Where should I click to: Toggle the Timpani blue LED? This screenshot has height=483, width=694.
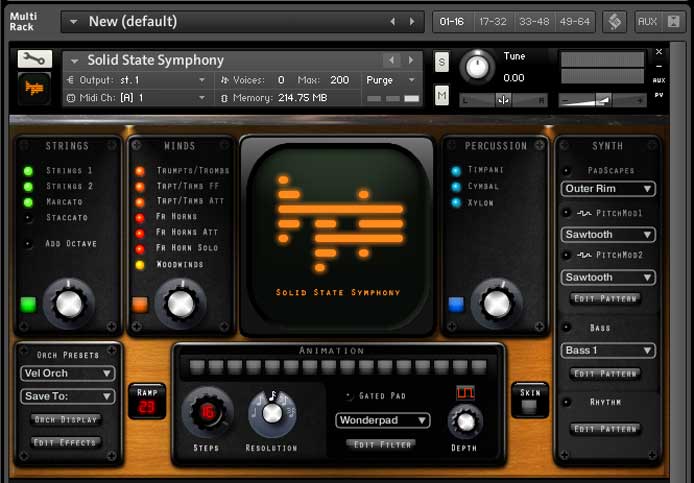(456, 171)
